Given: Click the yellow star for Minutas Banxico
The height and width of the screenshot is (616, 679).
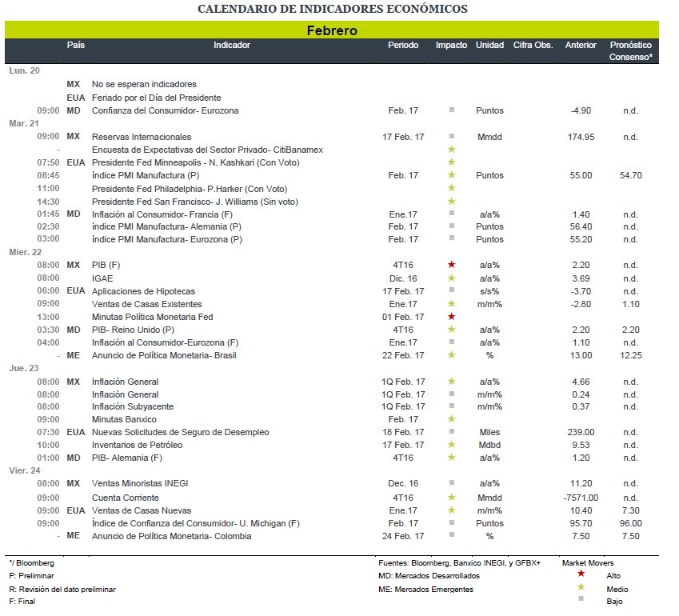Looking at the screenshot, I should 451,418.
